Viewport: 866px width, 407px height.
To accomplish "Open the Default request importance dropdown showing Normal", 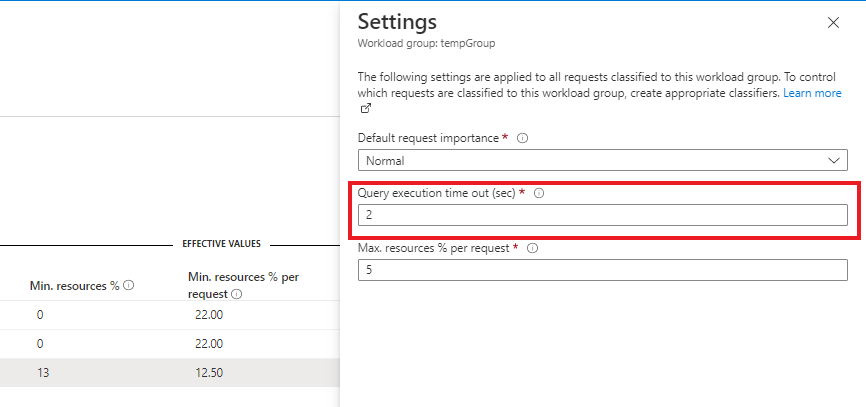I will pyautogui.click(x=602, y=160).
